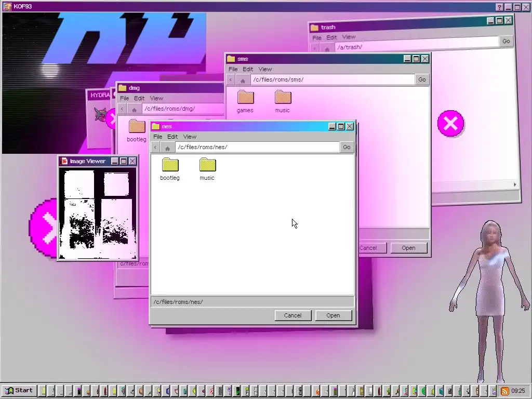Click Cancel button in nes window

click(x=293, y=315)
